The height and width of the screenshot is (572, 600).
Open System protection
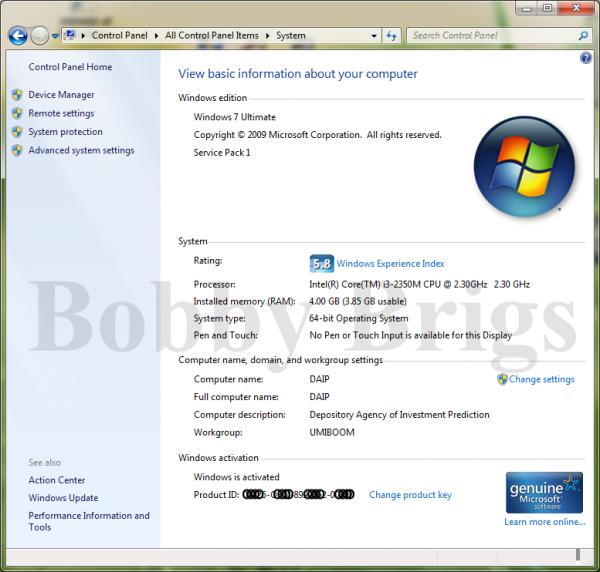65,132
